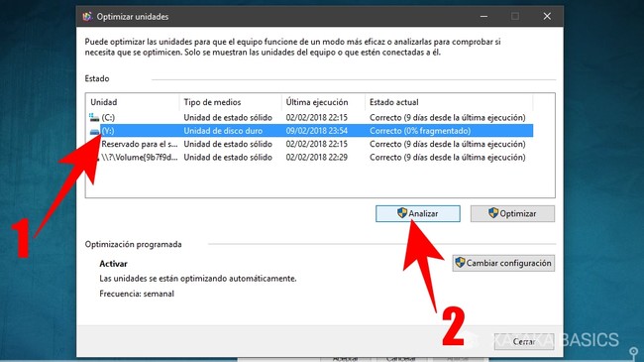Click the Optimizar button
Screen dimensions: 644x362
coord(512,213)
